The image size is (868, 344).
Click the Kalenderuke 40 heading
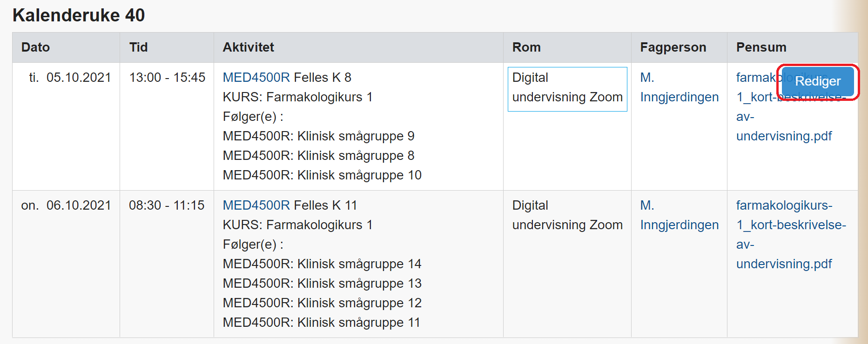(79, 15)
